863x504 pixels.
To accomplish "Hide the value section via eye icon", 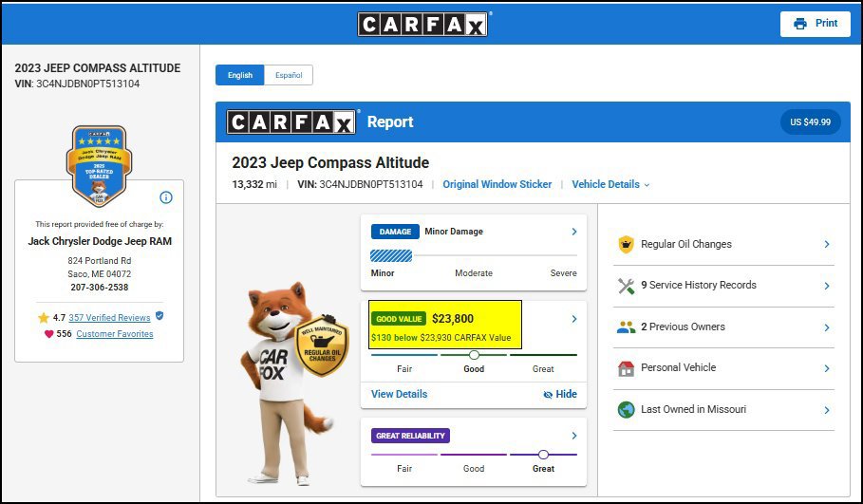I will (x=548, y=395).
